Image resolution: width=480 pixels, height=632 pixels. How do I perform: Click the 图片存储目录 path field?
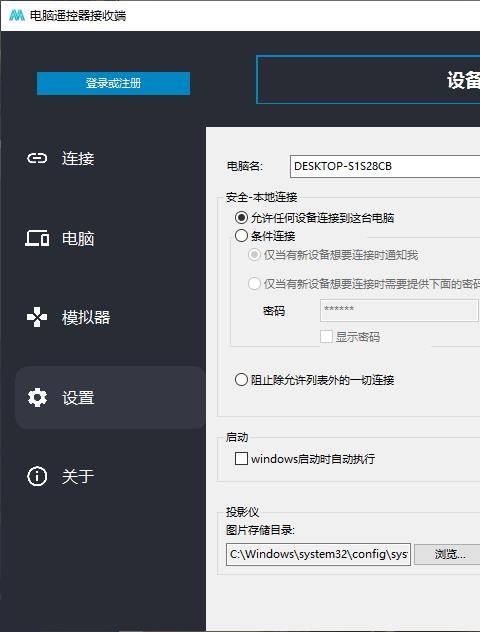point(318,554)
